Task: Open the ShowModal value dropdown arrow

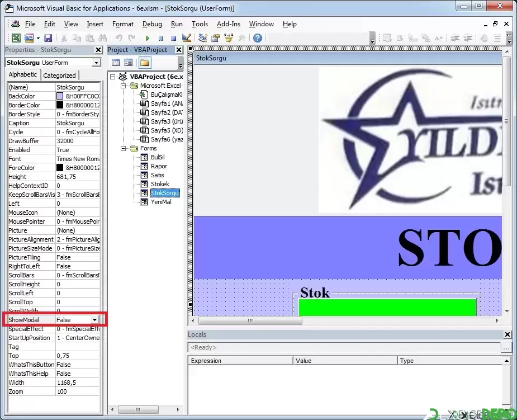Action: 94,320
